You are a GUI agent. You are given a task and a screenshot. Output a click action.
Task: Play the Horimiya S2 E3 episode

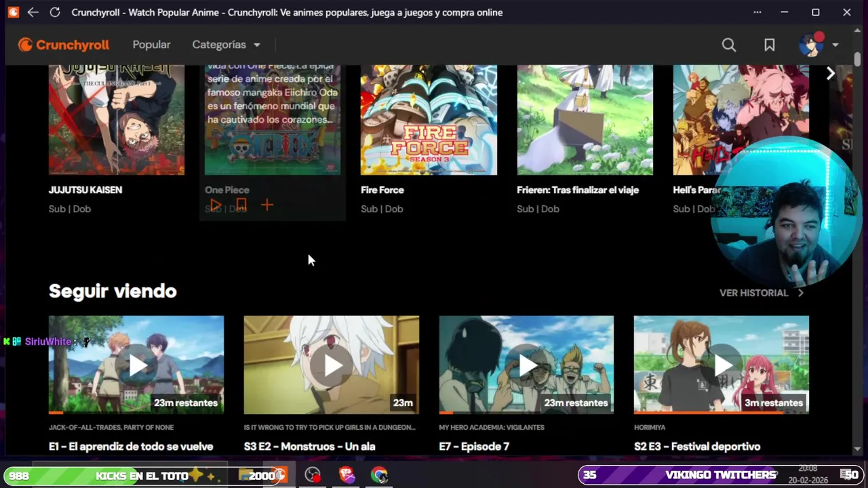(x=722, y=365)
